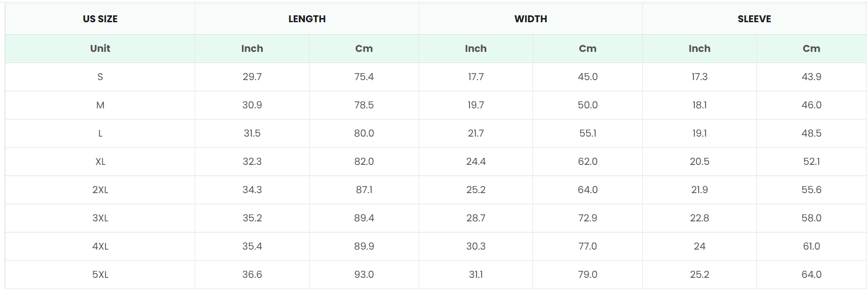This screenshot has width=868, height=295.
Task: Click the 21.7 width inch cell
Action: pos(476,133)
